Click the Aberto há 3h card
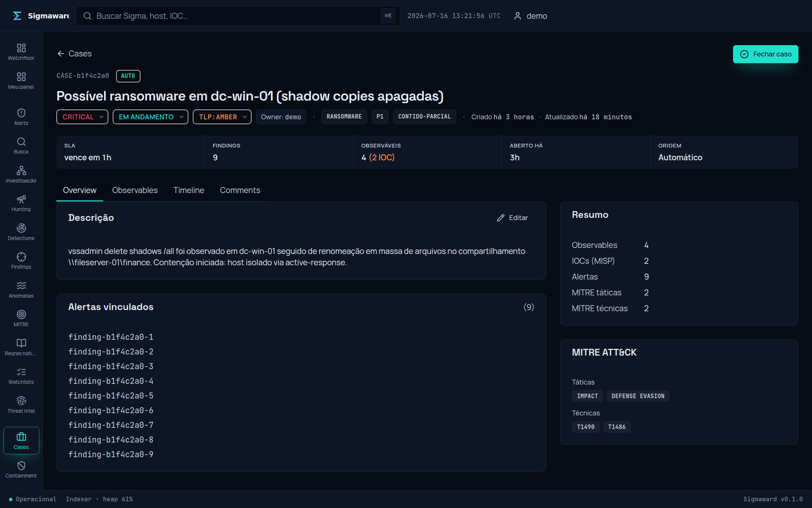Viewport: 812px width, 508px height. (576, 152)
